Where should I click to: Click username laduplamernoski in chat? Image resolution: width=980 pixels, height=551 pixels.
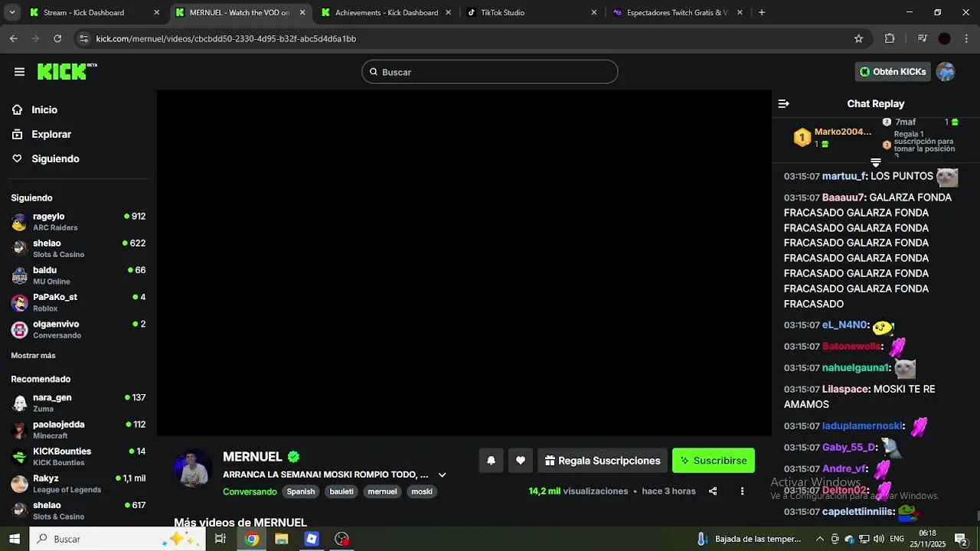(x=864, y=425)
